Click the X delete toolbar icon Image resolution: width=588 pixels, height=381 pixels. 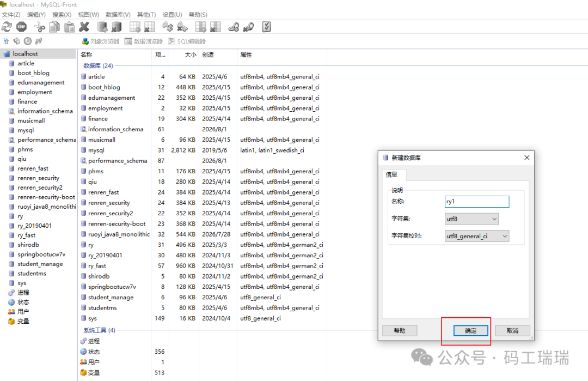pos(84,27)
